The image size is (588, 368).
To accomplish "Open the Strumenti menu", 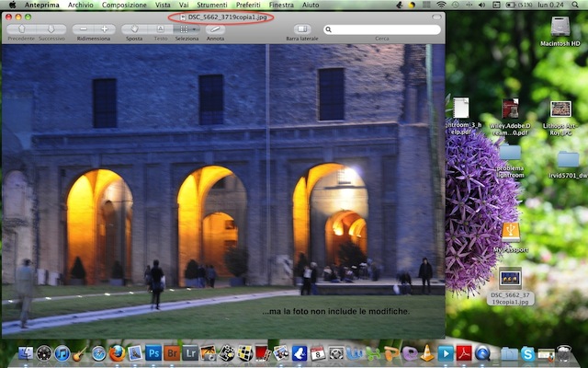I will [x=212, y=5].
